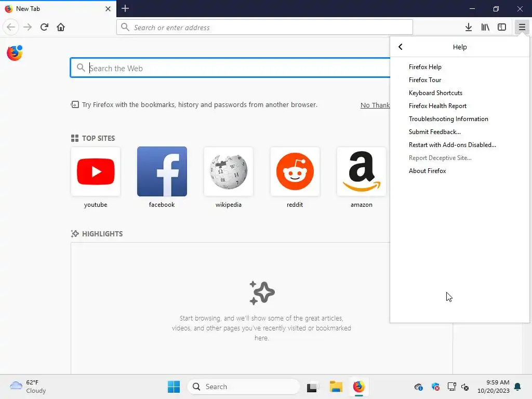Reload the current page
This screenshot has width=532, height=399.
45,27
